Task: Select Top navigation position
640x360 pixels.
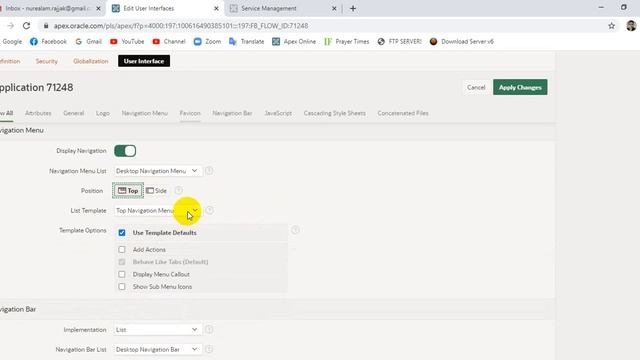Action: 128,191
